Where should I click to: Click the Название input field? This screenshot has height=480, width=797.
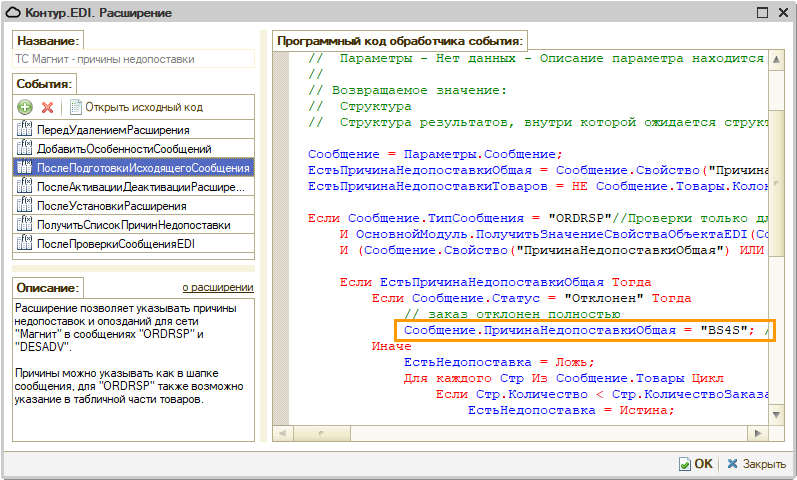pos(133,59)
